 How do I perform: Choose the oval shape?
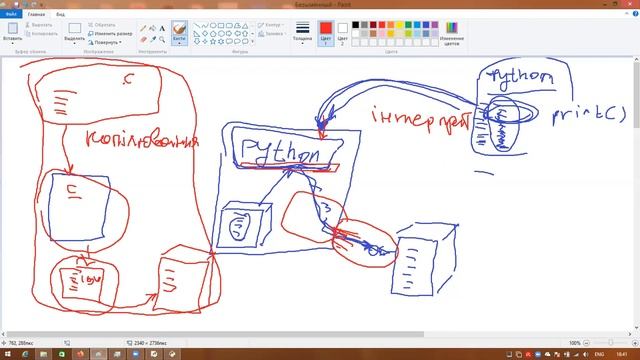pos(213,26)
